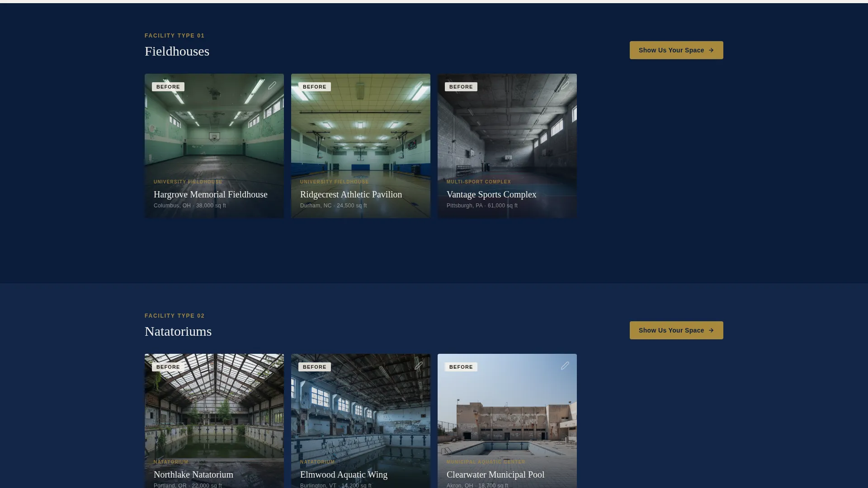Click the FACILITY TYPE 02 label
The width and height of the screenshot is (868, 488).
pyautogui.click(x=175, y=316)
